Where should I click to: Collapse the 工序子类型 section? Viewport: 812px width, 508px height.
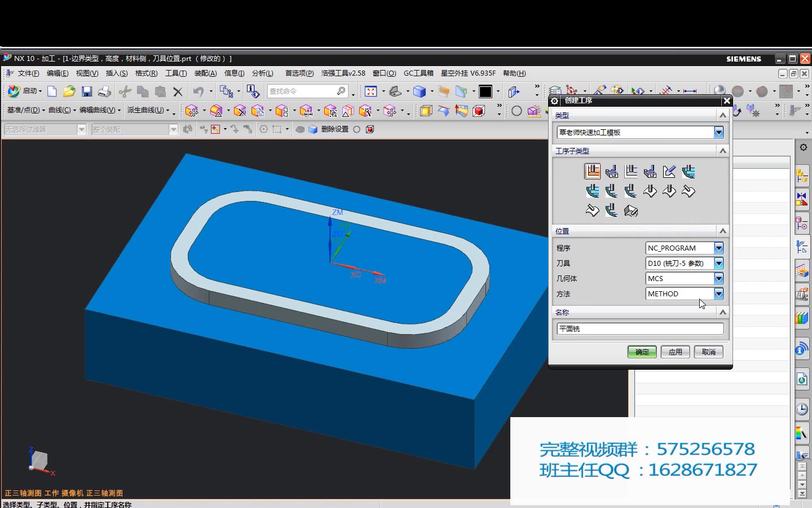[x=722, y=151]
